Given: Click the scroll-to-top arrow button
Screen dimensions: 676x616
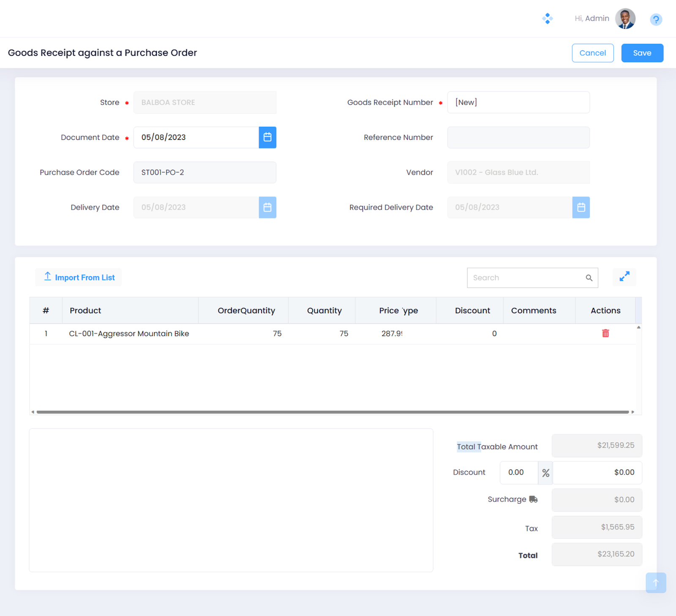Looking at the screenshot, I should (x=656, y=583).
